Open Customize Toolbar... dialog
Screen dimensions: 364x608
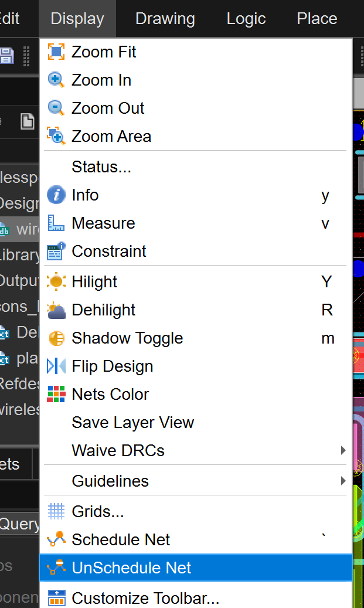pos(145,598)
